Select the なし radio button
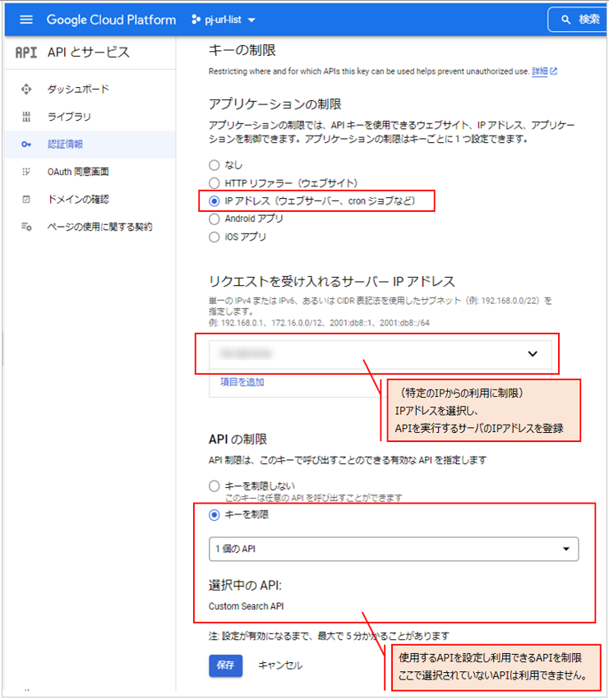 [215, 165]
